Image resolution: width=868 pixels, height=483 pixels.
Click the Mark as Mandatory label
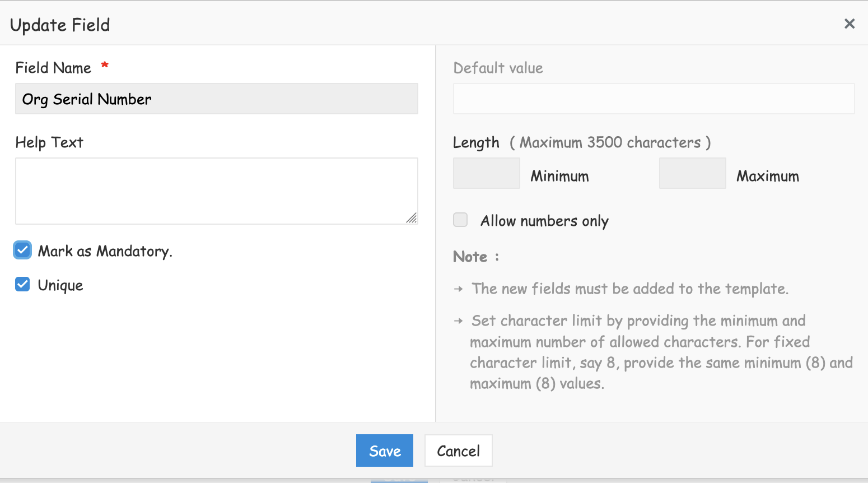pos(105,251)
